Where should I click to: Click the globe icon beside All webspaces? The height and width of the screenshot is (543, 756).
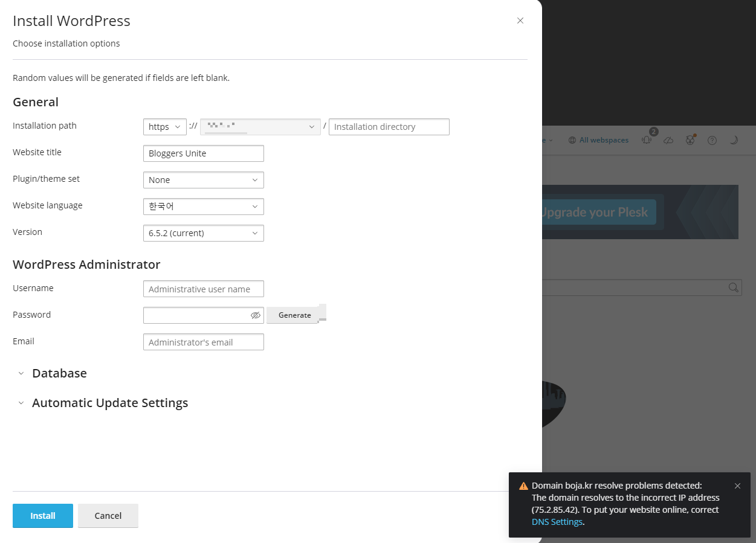click(572, 140)
